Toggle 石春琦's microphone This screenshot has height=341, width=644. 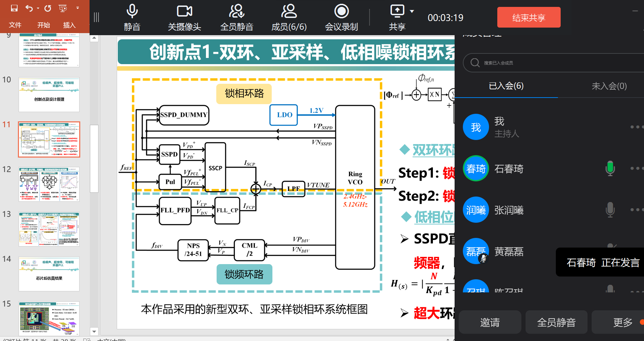click(610, 169)
